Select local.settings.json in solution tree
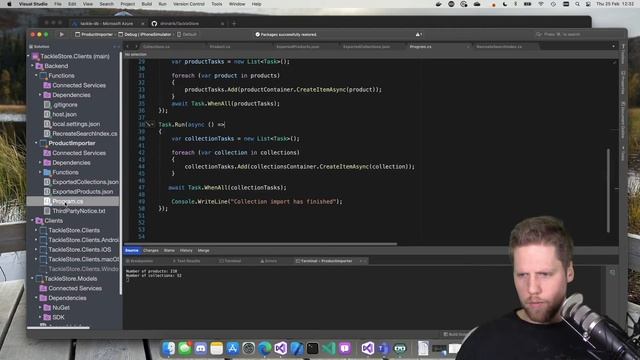Viewport: 640px width, 360px height. point(76,124)
